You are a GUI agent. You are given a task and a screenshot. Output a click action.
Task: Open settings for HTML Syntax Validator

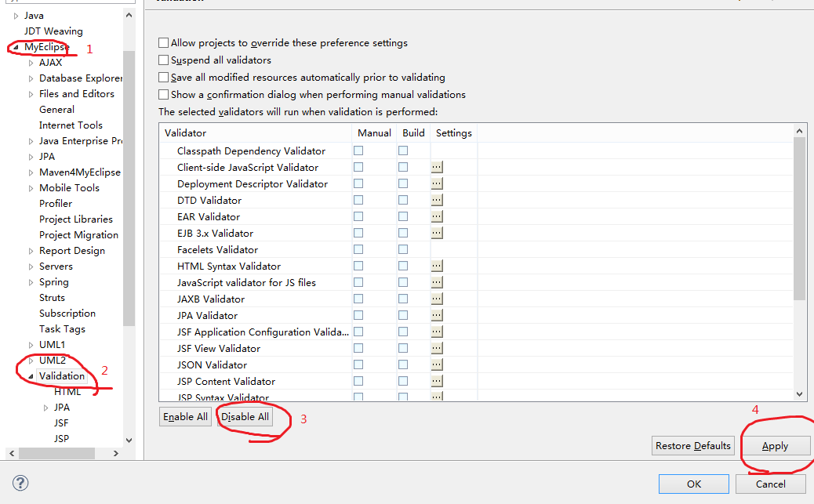437,266
